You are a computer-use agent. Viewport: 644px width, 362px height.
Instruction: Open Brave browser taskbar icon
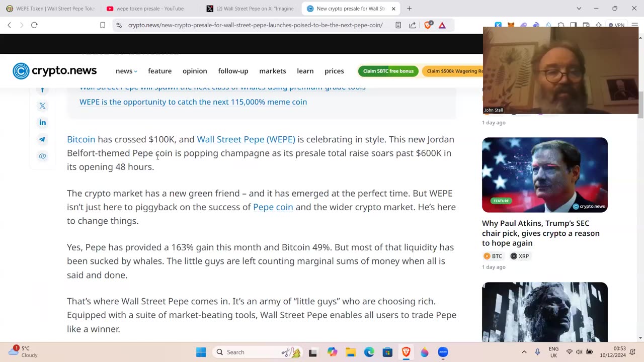click(406, 352)
